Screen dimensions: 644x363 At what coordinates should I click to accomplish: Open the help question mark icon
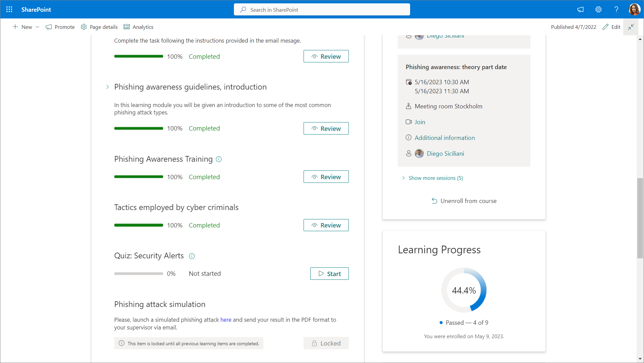pos(616,9)
